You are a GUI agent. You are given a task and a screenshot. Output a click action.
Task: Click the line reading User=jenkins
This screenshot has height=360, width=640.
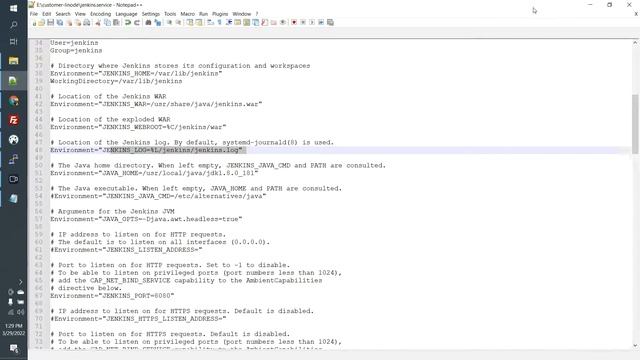click(x=74, y=43)
